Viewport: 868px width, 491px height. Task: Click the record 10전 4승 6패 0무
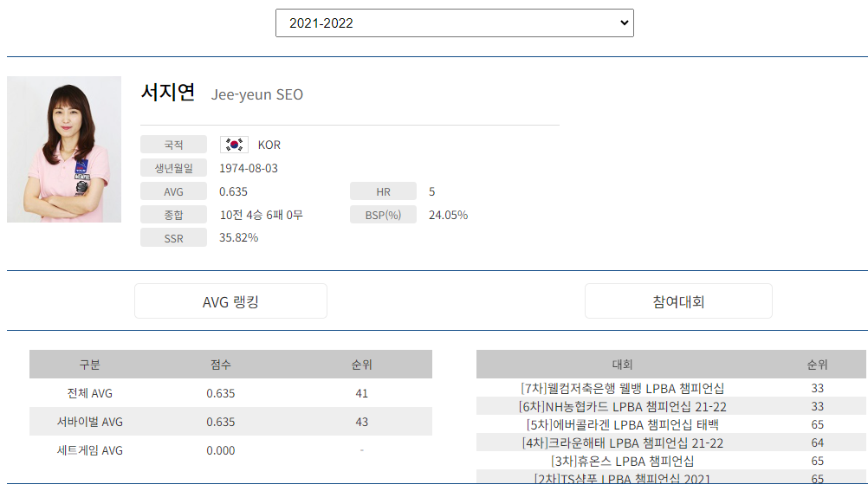(262, 215)
